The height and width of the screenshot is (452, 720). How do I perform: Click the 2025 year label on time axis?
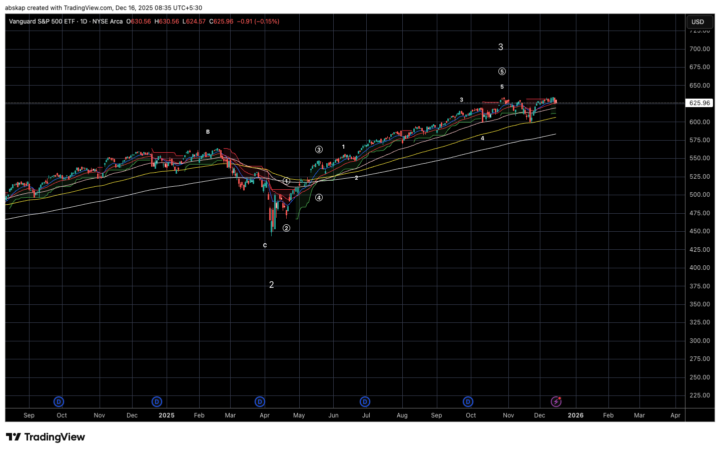tap(166, 415)
